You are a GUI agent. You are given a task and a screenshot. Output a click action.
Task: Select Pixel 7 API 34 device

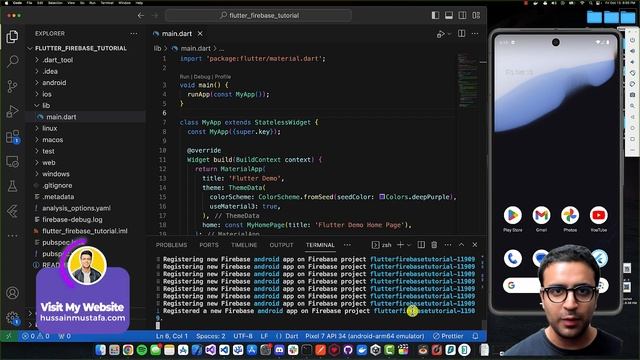[364, 336]
